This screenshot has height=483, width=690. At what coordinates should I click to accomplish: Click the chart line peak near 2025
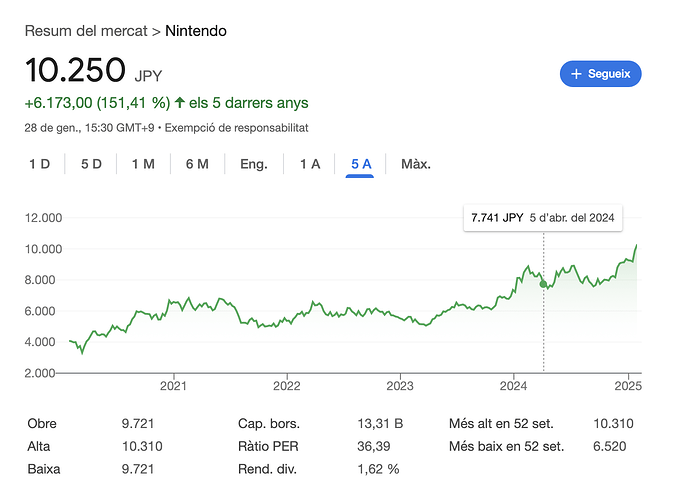pos(636,246)
